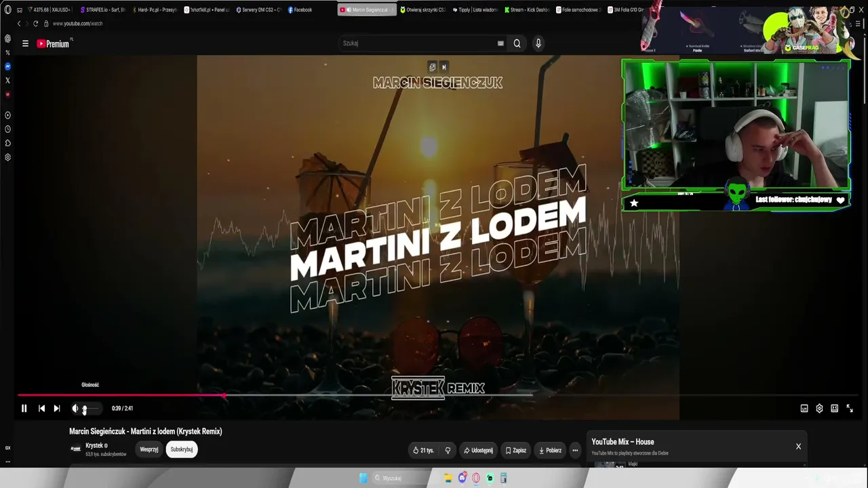The height and width of the screenshot is (488, 868).
Task: Switch to the Serwery DM CS2 tab
Action: (x=258, y=10)
